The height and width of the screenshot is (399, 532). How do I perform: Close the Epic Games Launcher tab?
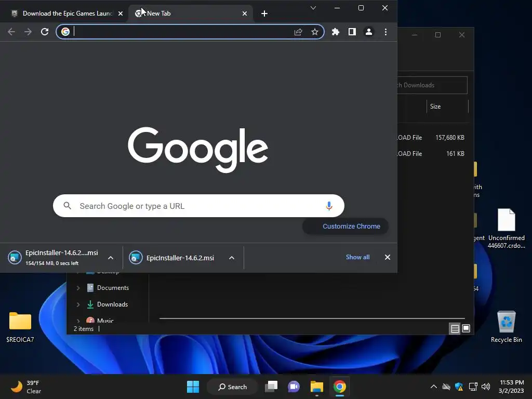(121, 14)
